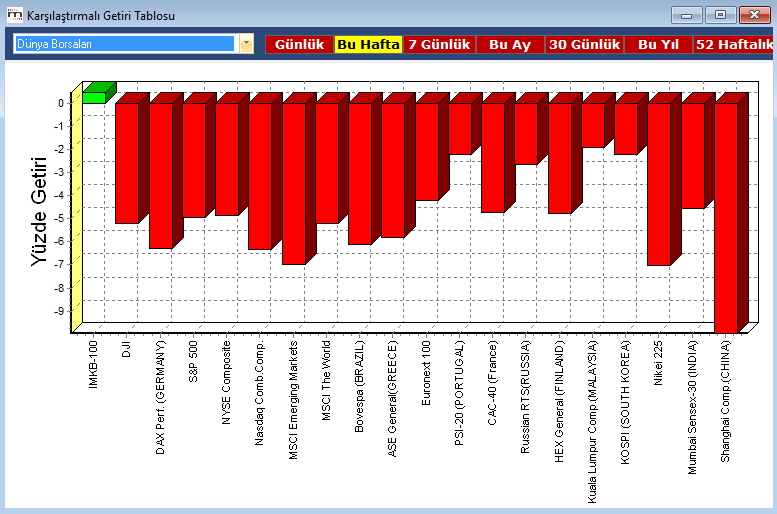Open the Dünya Borsaları dropdown arrow
777x514 pixels.
pyautogui.click(x=246, y=44)
